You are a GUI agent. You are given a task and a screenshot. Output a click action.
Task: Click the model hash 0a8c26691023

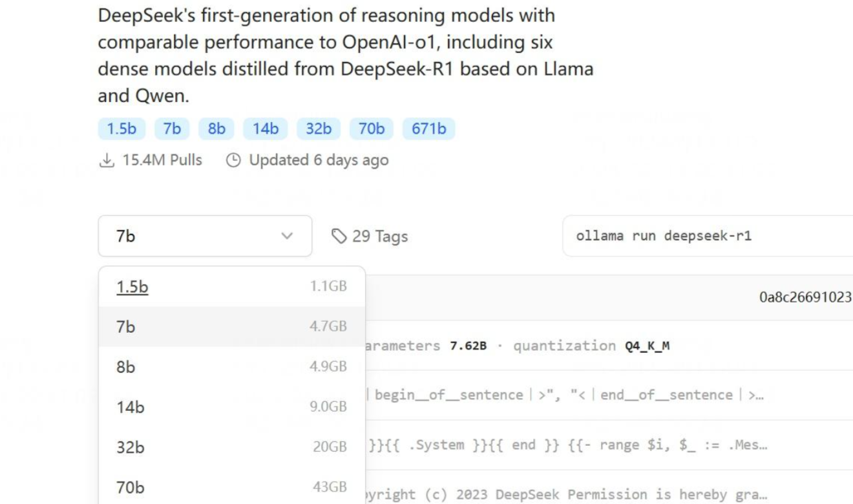coord(805,298)
